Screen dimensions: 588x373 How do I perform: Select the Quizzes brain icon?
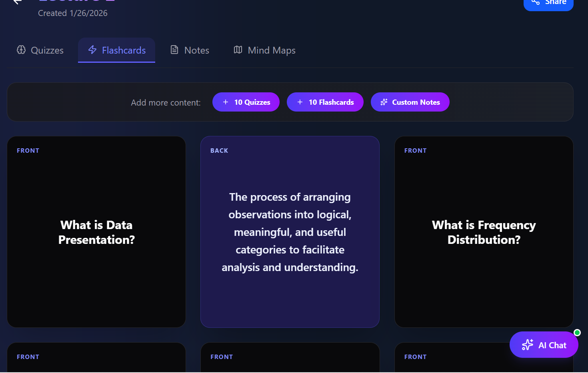pos(21,50)
